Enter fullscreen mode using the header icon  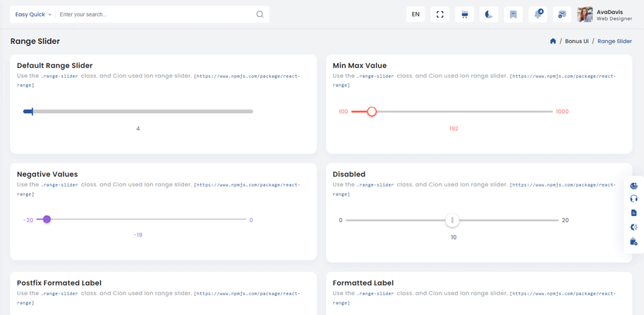[x=440, y=14]
